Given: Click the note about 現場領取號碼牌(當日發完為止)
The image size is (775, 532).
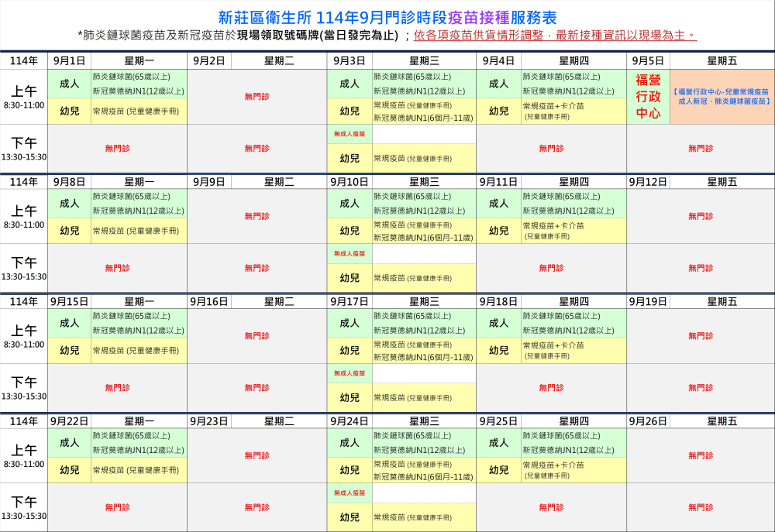Looking at the screenshot, I should [x=317, y=36].
